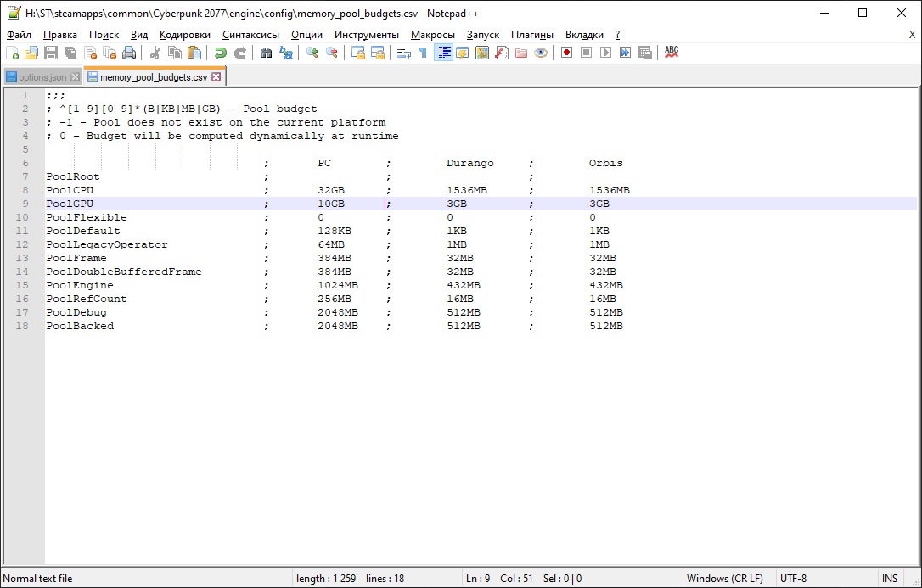Click the Ln : 9 position status field
This screenshot has height=588, width=922.
click(x=478, y=579)
